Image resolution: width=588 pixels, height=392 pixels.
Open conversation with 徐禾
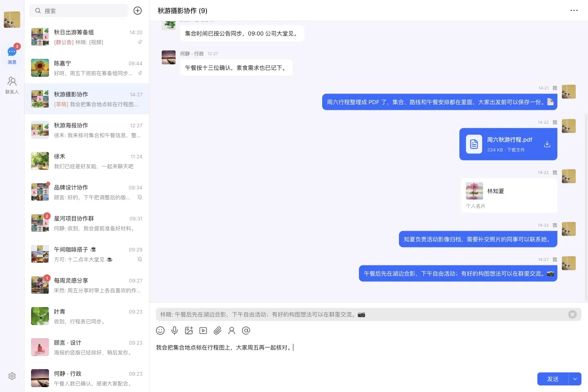(87, 161)
